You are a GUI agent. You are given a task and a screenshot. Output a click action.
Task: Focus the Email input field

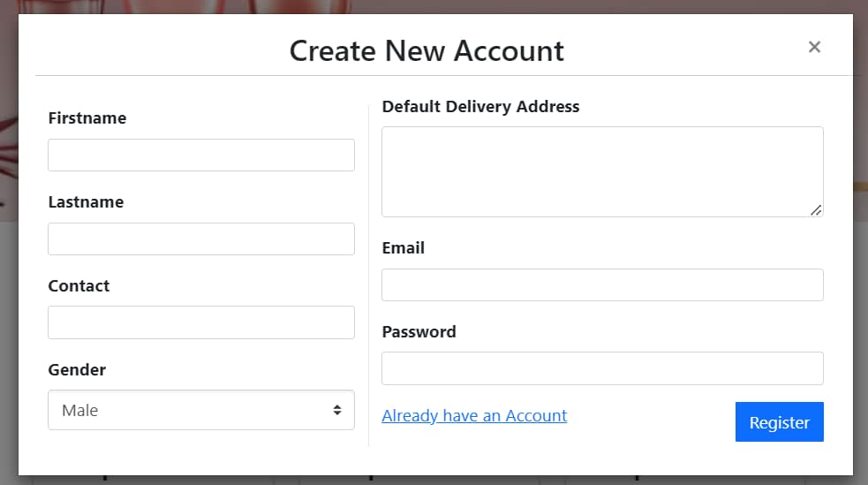(601, 284)
